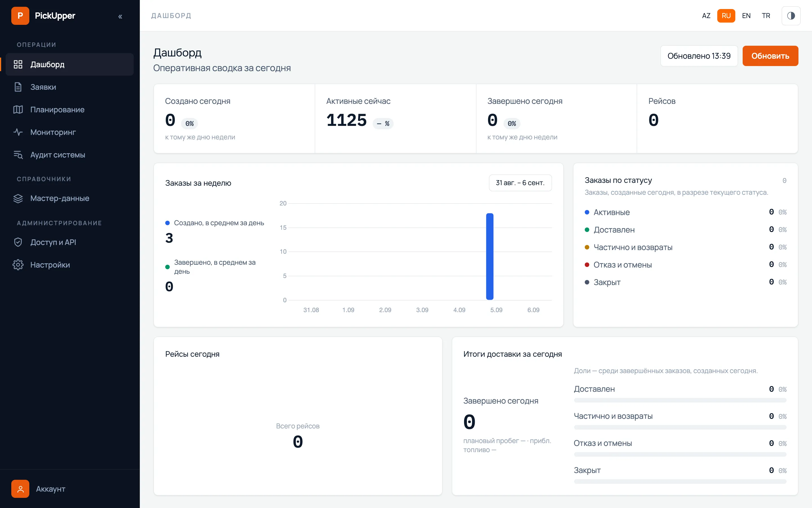Click the Рейсов card title
Image resolution: width=812 pixels, height=508 pixels.
coord(662,101)
